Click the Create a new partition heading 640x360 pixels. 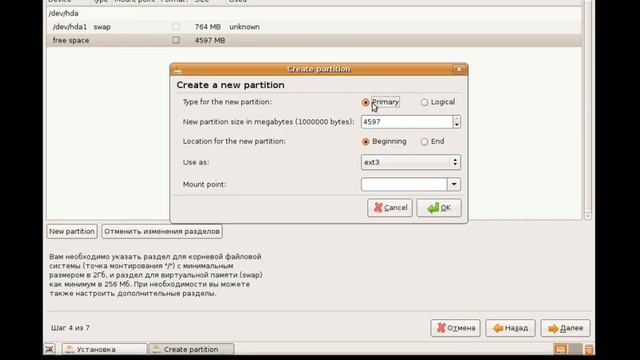tap(231, 85)
